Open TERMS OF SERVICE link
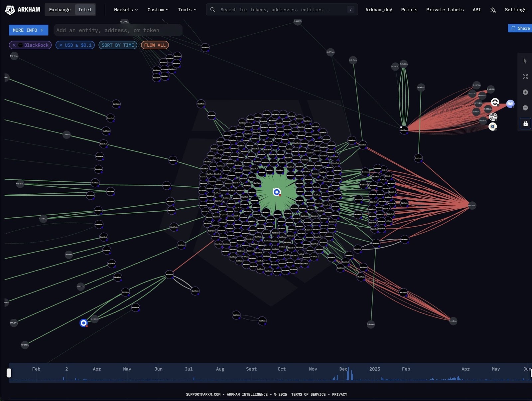Screen dimensions: 532x401 tap(308, 394)
